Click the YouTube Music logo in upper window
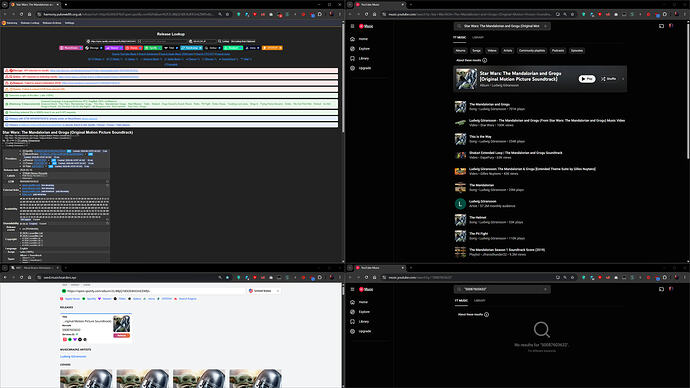 pyautogui.click(x=366, y=26)
